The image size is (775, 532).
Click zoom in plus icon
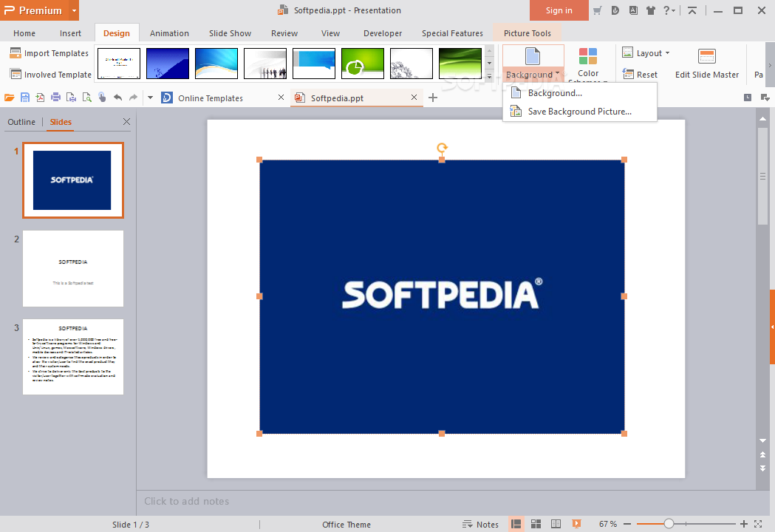click(x=743, y=524)
